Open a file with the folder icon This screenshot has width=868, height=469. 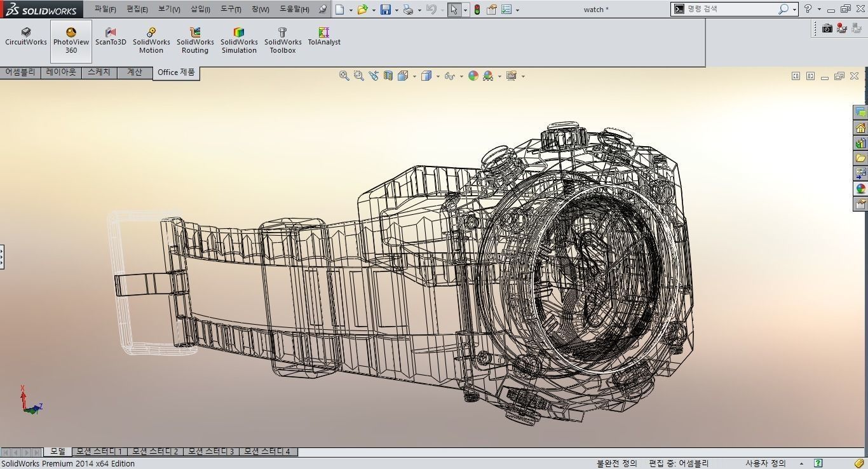[x=362, y=10]
